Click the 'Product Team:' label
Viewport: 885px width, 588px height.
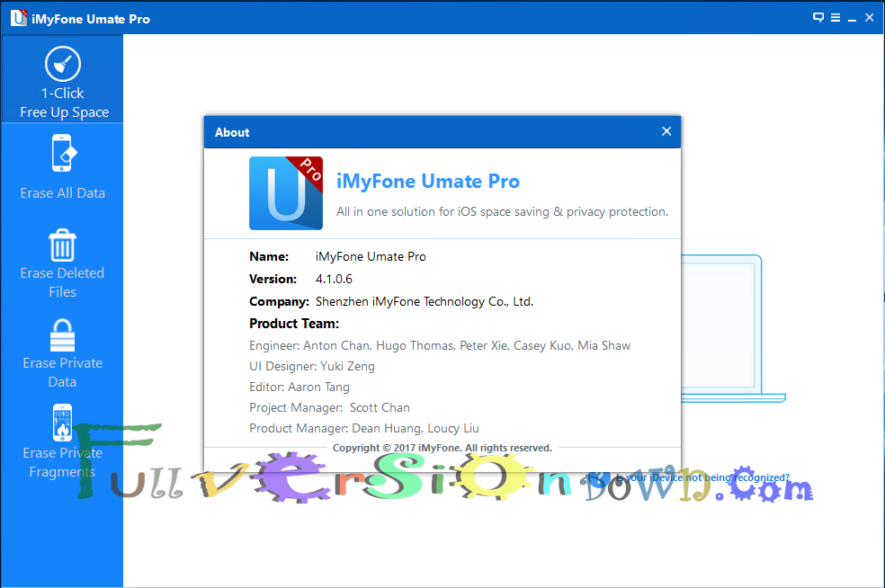click(294, 324)
